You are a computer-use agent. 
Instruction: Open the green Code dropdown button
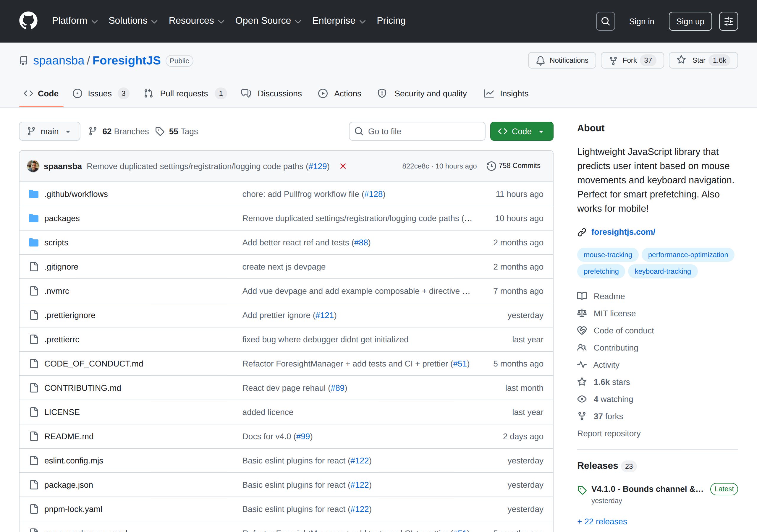tap(522, 131)
